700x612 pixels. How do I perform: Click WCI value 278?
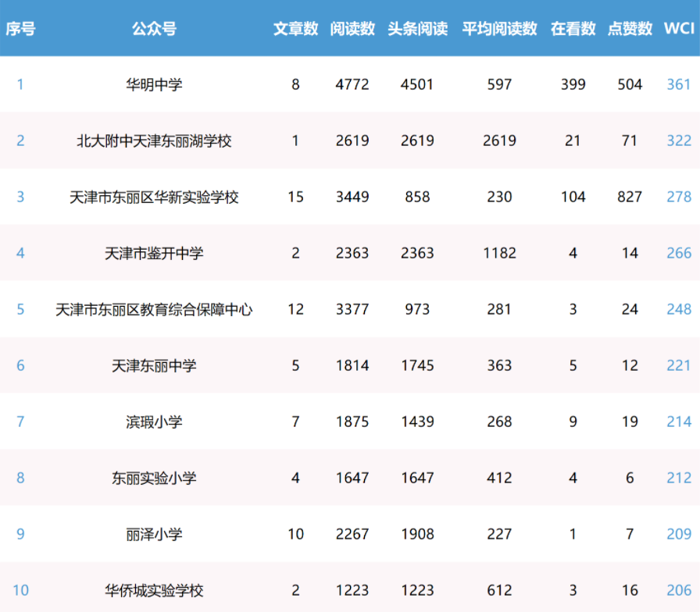coord(679,197)
